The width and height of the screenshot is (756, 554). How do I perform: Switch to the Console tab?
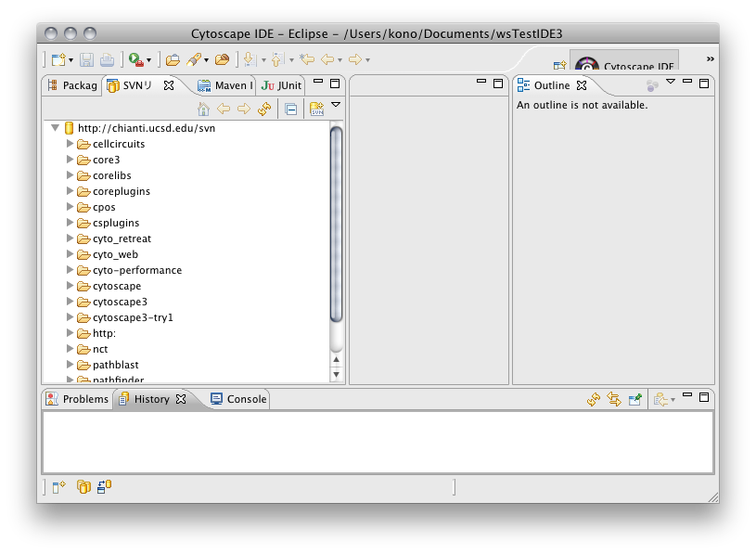coord(239,399)
